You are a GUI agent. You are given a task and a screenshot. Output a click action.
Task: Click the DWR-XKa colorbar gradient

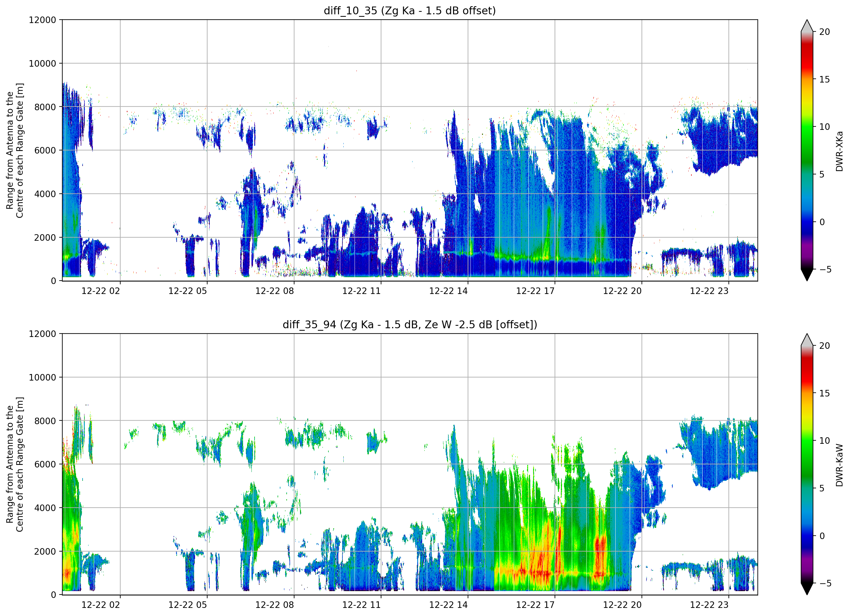pos(807,150)
